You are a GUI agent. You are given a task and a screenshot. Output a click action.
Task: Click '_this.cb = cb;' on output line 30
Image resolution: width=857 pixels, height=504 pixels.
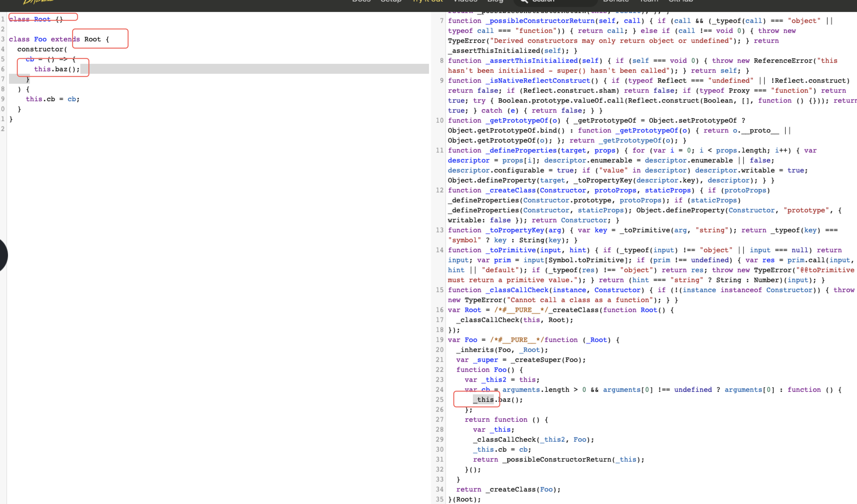pos(502,449)
